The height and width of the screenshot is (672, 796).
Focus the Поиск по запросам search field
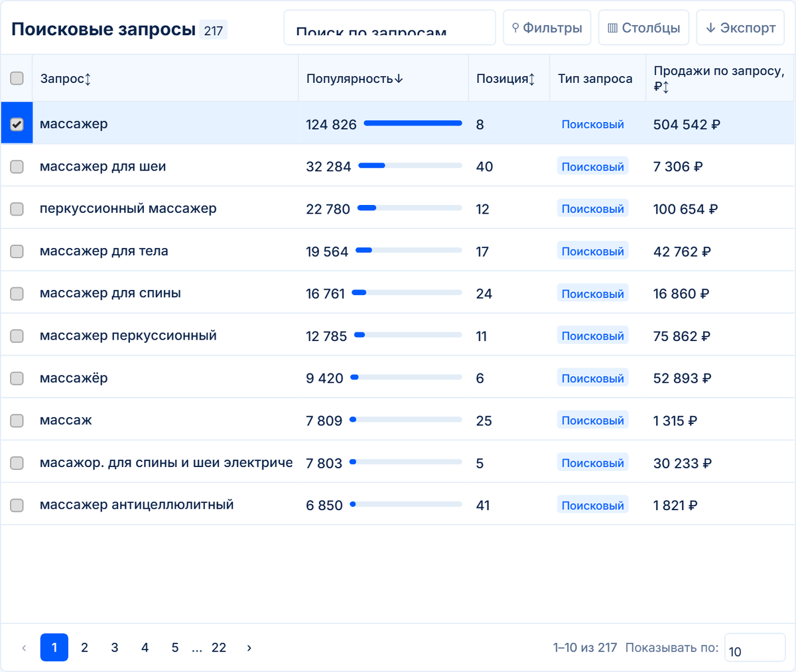pos(390,28)
